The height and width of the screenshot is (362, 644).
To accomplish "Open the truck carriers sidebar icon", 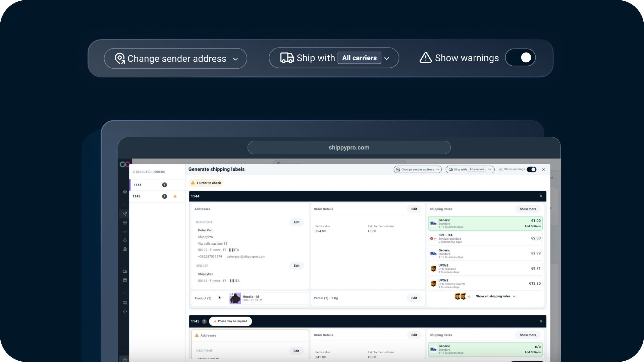I will [x=125, y=271].
